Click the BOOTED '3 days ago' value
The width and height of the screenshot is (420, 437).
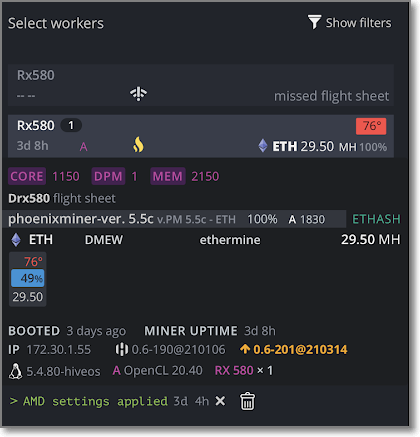coord(96,331)
